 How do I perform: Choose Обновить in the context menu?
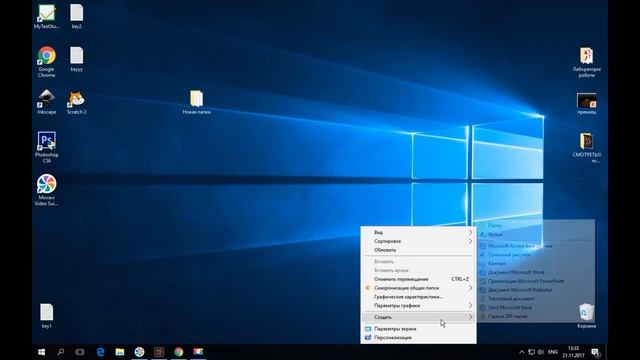point(418,250)
